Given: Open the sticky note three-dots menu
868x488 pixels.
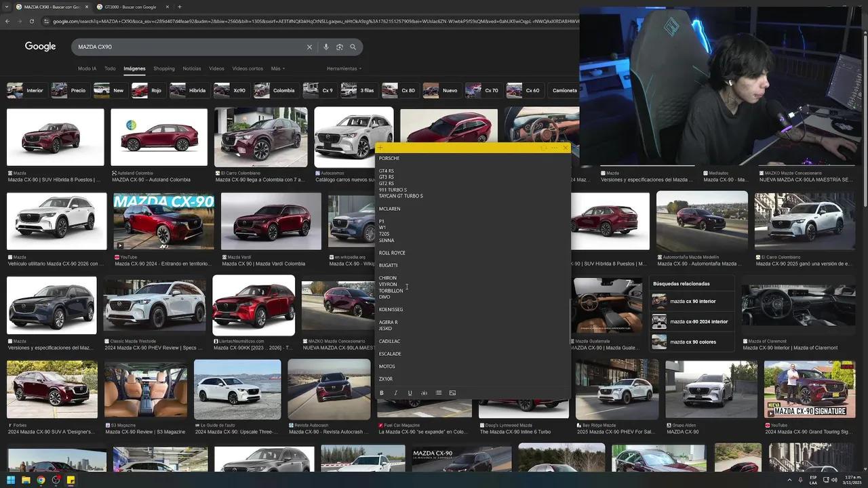Looking at the screenshot, I should [554, 148].
